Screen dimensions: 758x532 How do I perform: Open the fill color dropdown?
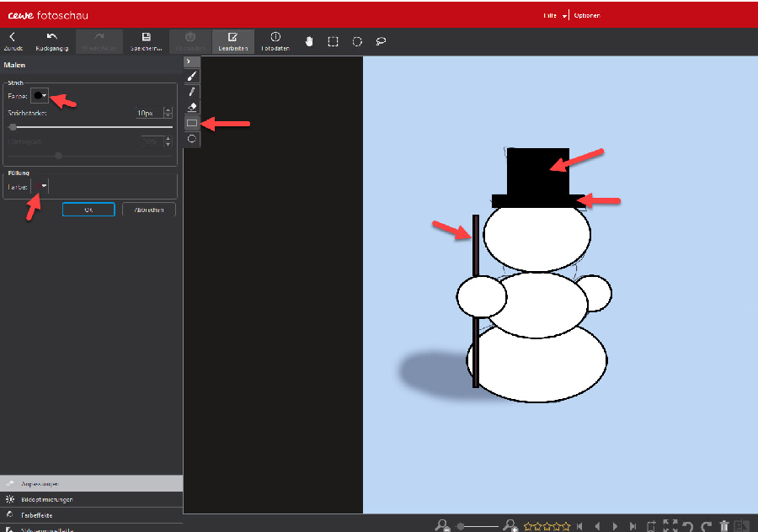40,186
